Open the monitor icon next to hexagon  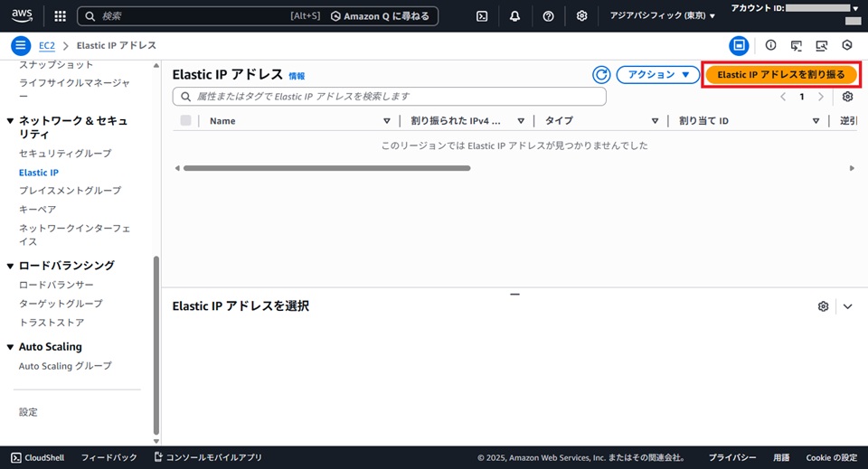click(x=822, y=45)
